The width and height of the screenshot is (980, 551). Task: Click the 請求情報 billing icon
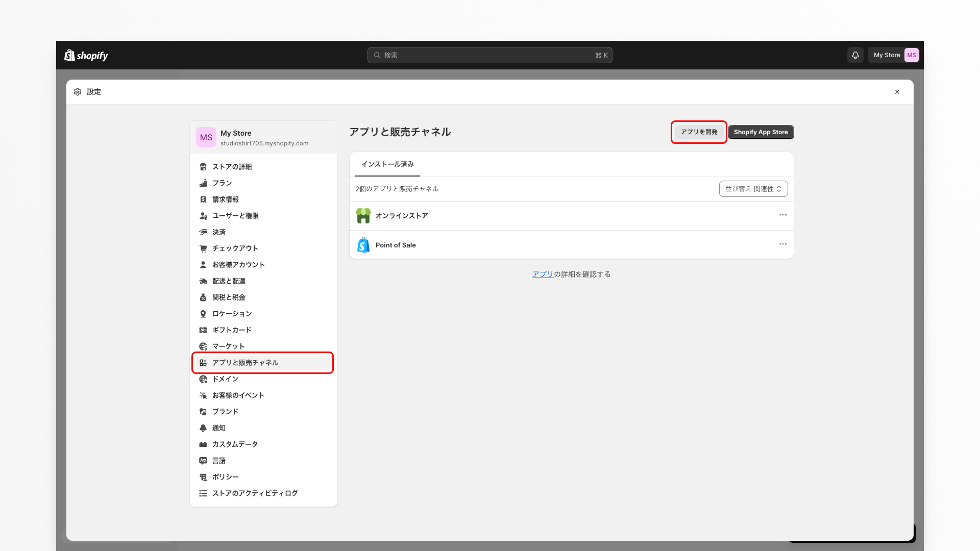(203, 199)
